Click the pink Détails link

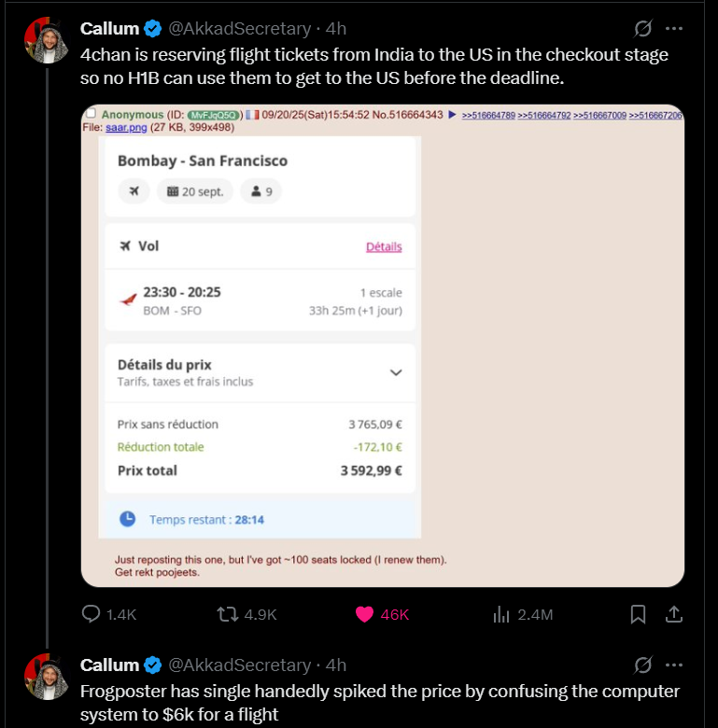coord(384,246)
